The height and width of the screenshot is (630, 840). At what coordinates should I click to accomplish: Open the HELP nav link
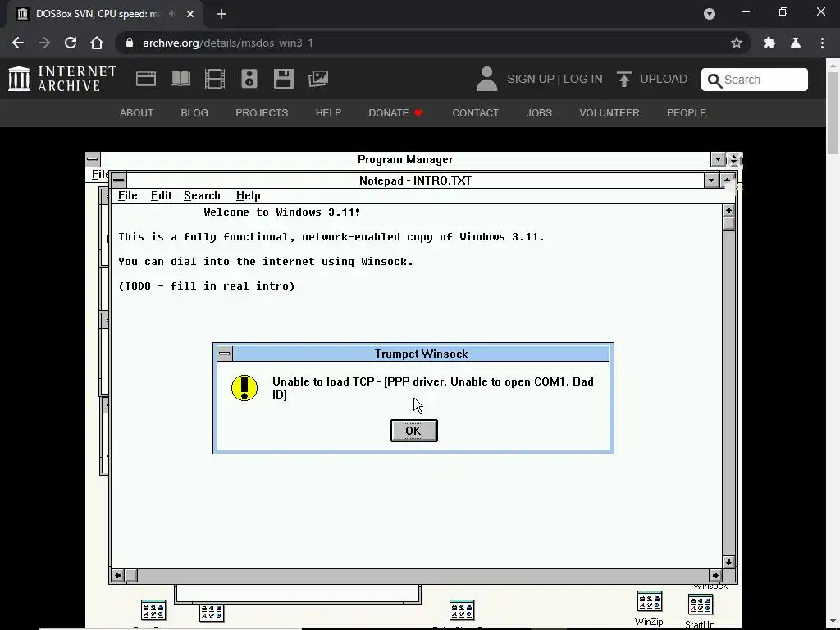[328, 113]
